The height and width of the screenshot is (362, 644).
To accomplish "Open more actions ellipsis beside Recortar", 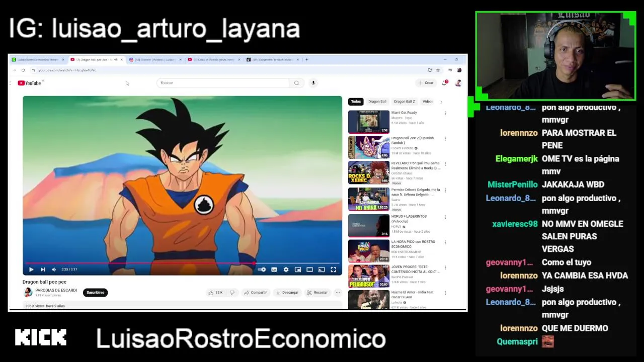I will click(x=338, y=293).
